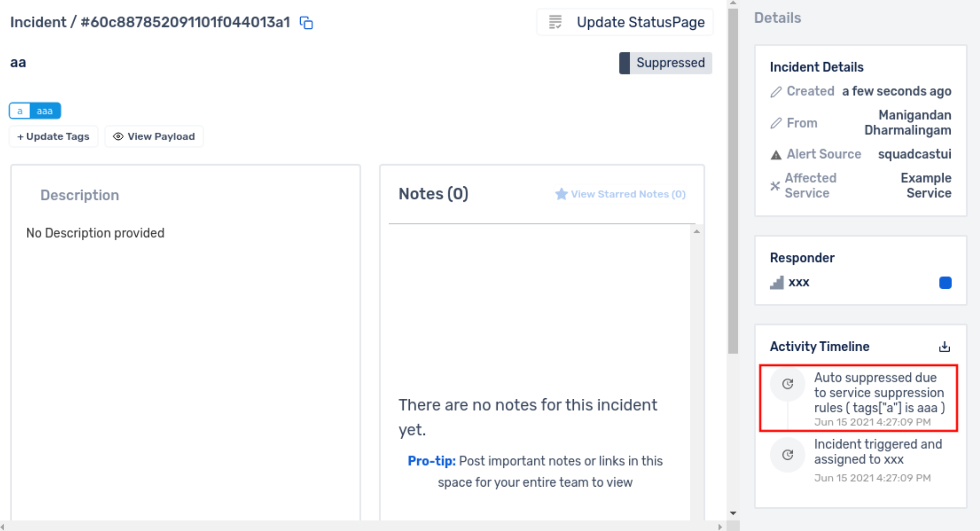This screenshot has height=531, width=980.
Task: Click the Suppressed status indicator
Action: click(x=666, y=63)
